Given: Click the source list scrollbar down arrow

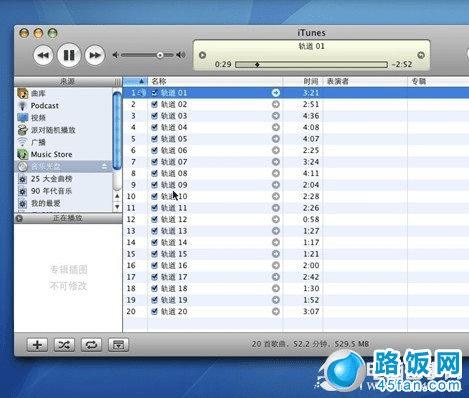Looking at the screenshot, I should tap(117, 207).
